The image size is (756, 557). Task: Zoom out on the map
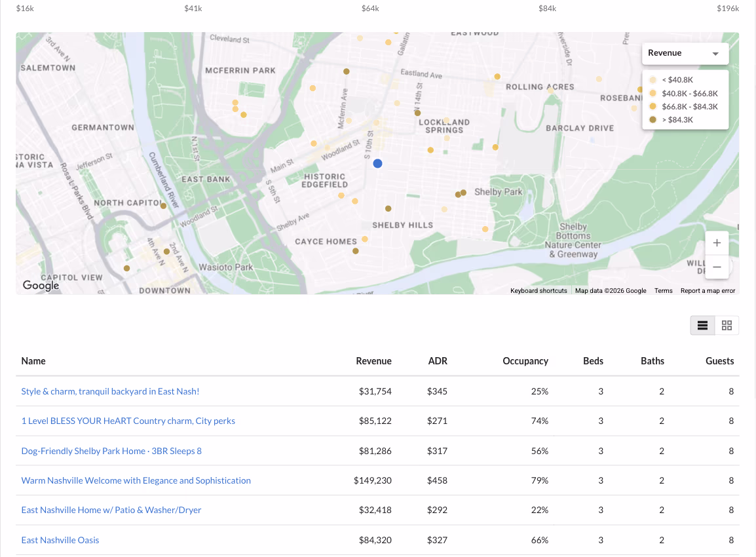click(717, 267)
